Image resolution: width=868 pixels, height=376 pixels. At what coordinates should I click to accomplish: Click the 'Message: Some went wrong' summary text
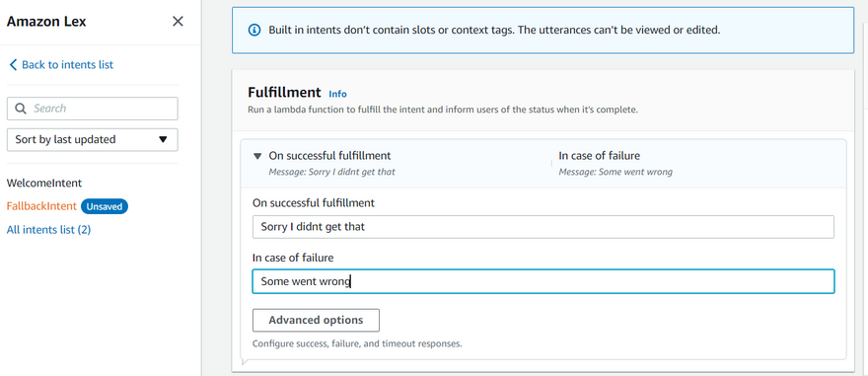(x=615, y=172)
